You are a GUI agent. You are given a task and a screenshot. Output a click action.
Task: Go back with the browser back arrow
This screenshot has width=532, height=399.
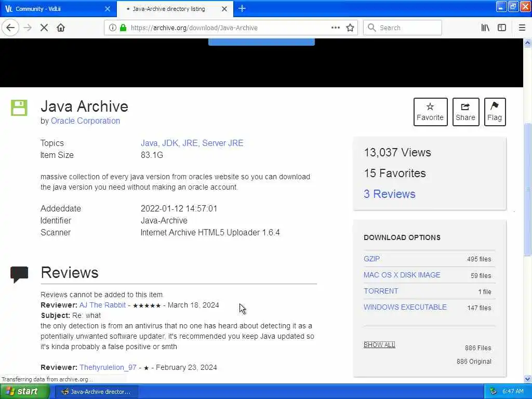[x=10, y=28]
